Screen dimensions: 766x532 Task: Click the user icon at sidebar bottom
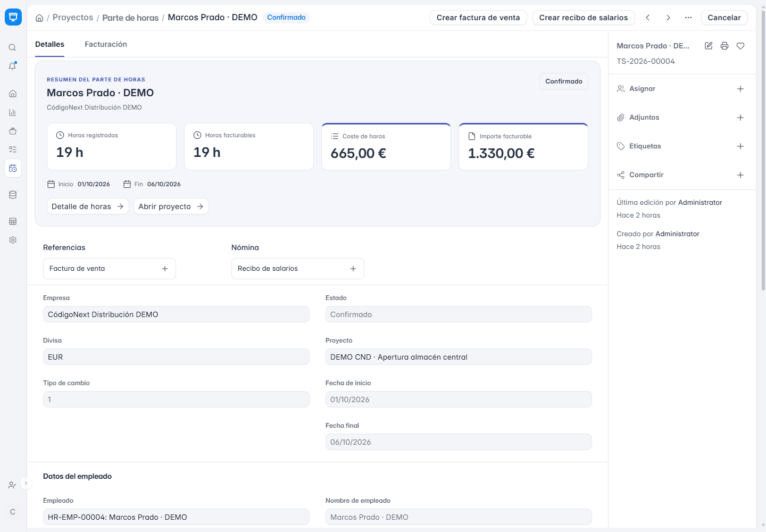point(12,485)
